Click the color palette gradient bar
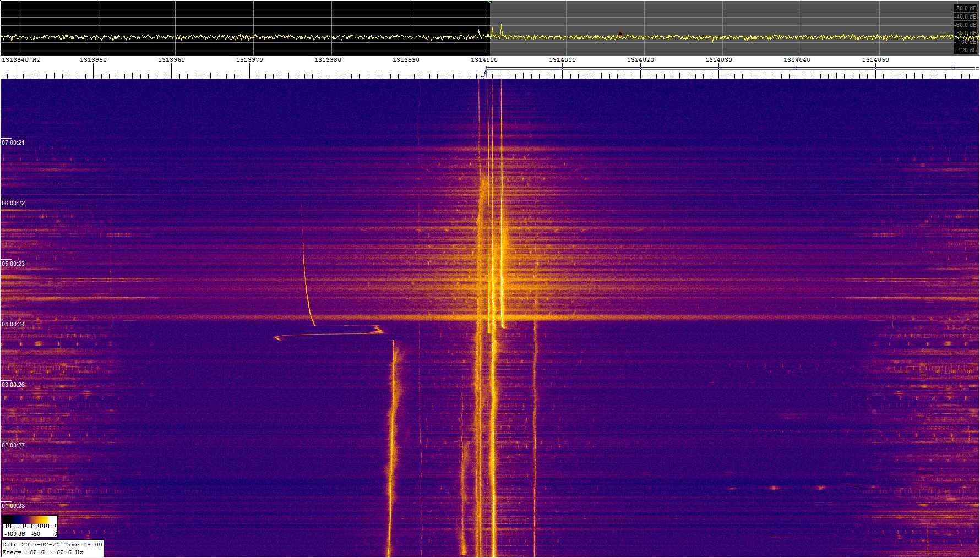This screenshot has height=558, width=980. [x=30, y=520]
